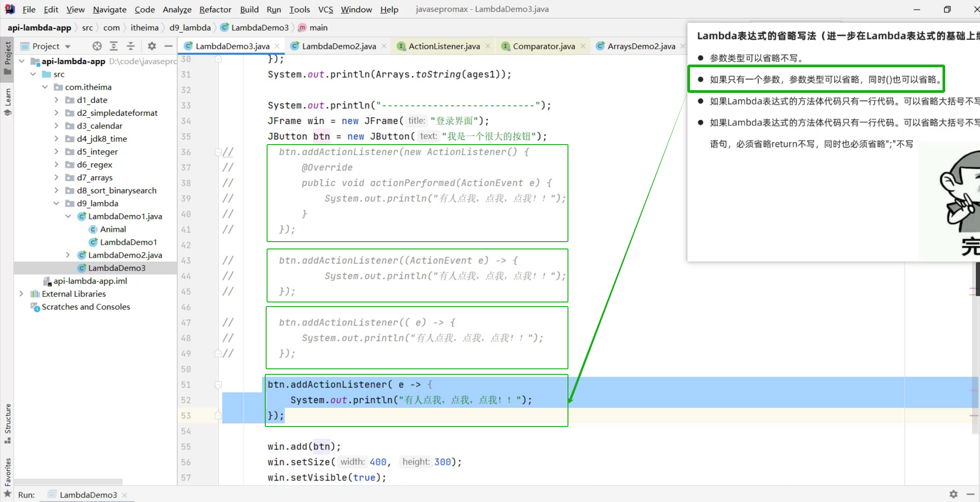This screenshot has height=502, width=980.
Task: Click the LambdaDemo3 breadcrumb
Action: coord(259,27)
